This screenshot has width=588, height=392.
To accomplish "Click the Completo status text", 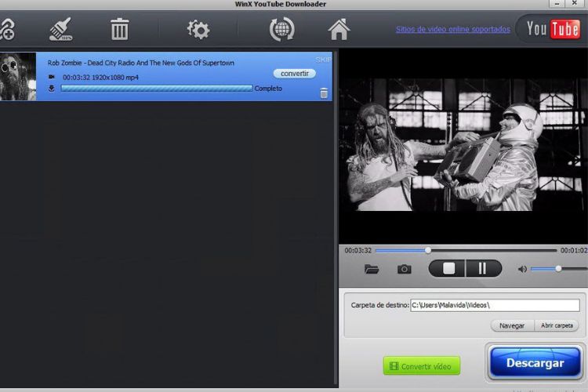I will [268, 89].
